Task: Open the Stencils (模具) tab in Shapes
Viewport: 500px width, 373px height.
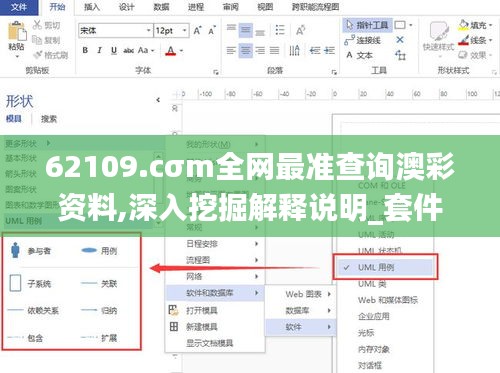Action: [14, 119]
